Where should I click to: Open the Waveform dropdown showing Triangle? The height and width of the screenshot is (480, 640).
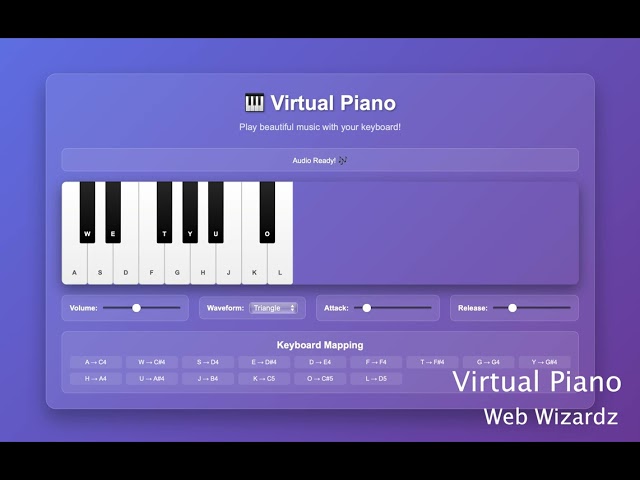click(x=273, y=308)
